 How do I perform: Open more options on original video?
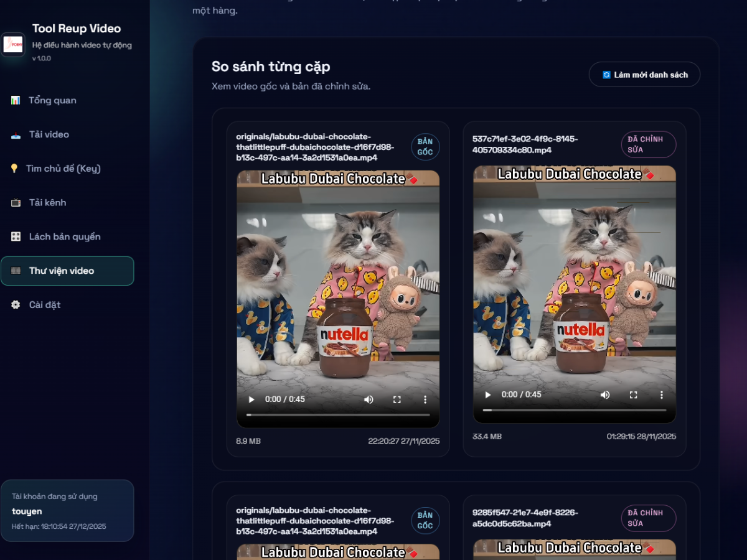pyautogui.click(x=425, y=399)
